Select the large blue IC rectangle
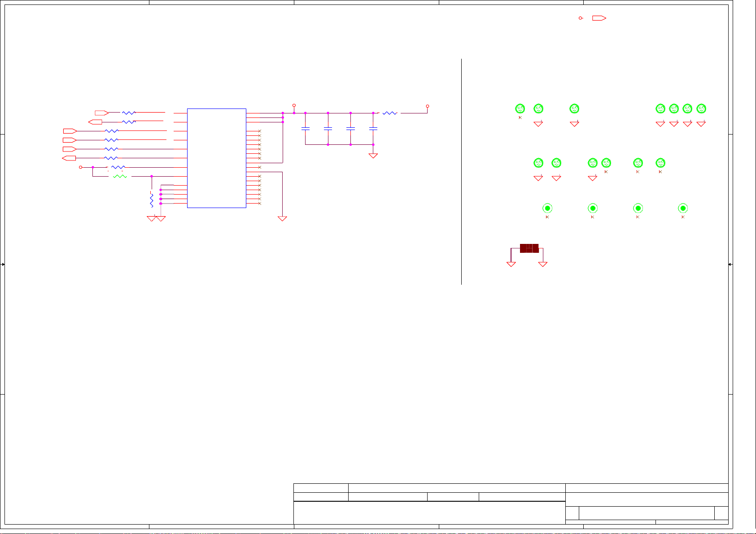This screenshot has height=534, width=756. pos(216,158)
